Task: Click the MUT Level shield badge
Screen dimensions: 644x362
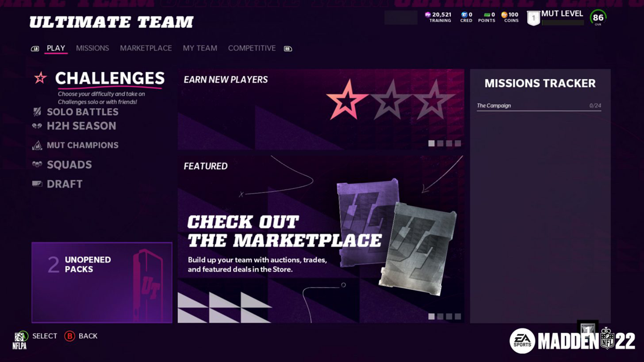Action: (533, 18)
